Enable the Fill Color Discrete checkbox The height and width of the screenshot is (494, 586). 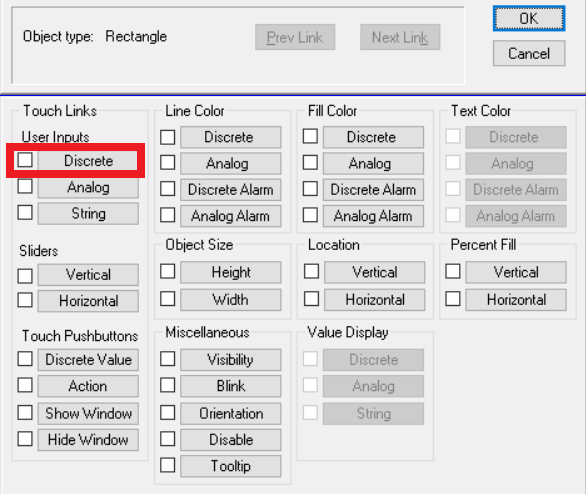tap(310, 136)
